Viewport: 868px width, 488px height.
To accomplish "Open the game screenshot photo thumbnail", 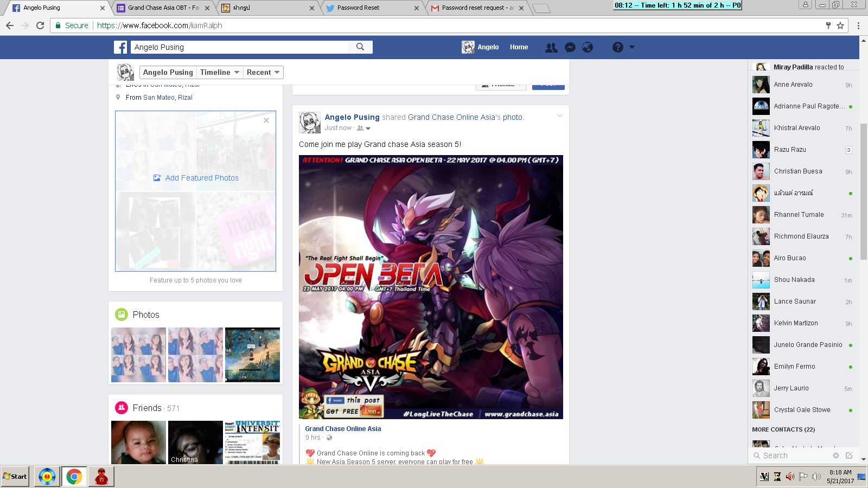I will [x=252, y=355].
